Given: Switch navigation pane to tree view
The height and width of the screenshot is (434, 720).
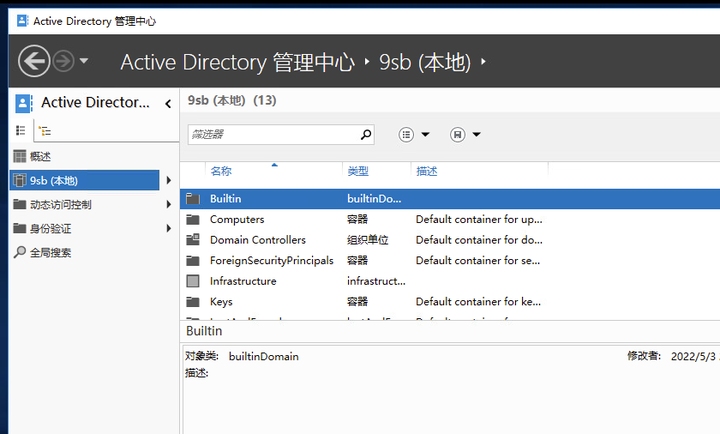Looking at the screenshot, I should (43, 131).
